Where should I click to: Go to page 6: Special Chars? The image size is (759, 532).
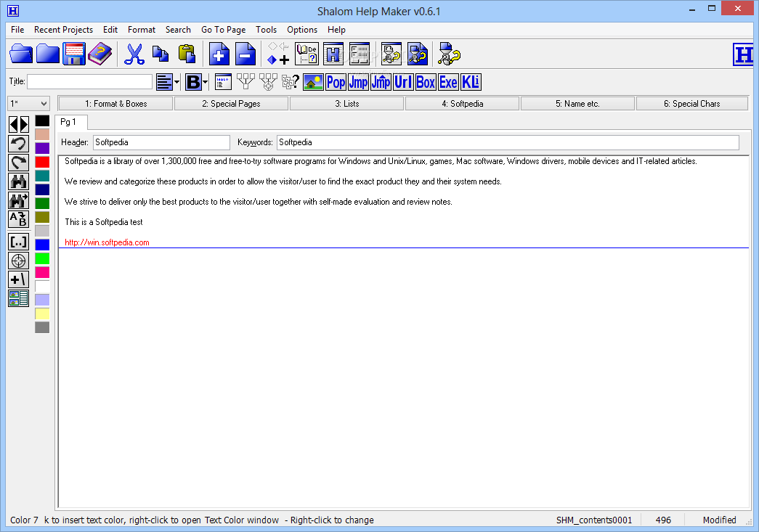tap(692, 104)
